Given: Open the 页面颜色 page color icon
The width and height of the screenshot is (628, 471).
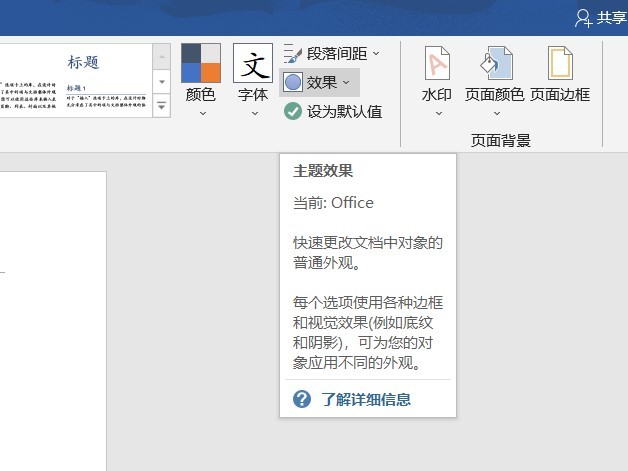Looking at the screenshot, I should click(496, 63).
